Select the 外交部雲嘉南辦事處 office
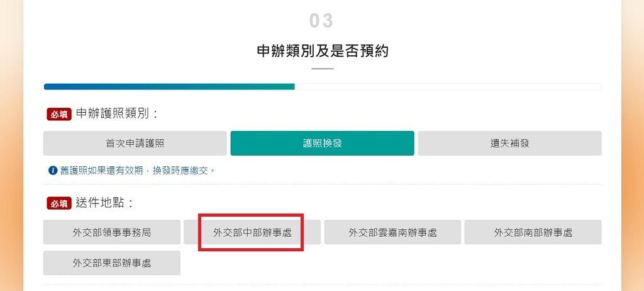 (x=392, y=232)
